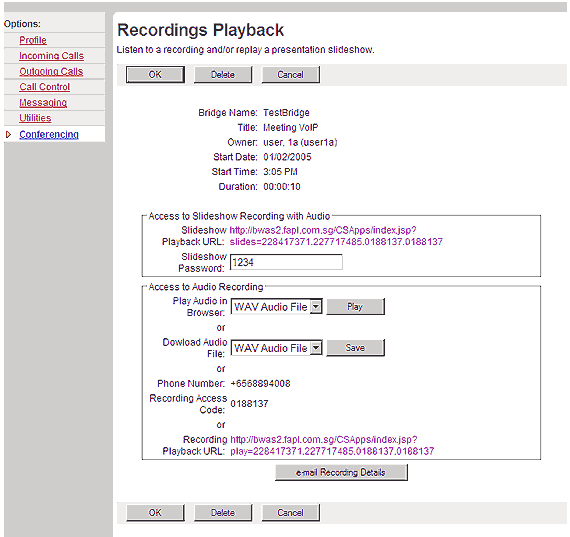570x537 pixels.
Task: Cancel using the top Cancel button
Action: (x=290, y=75)
